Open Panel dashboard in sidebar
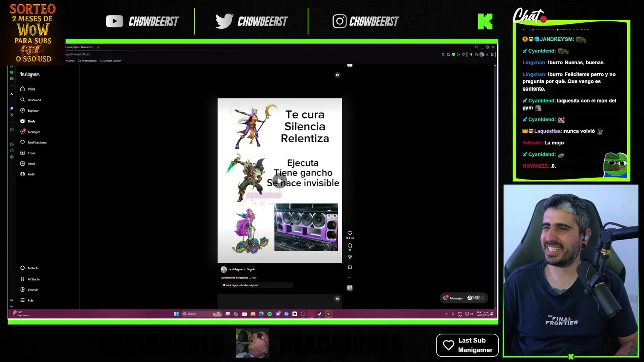The height and width of the screenshot is (362, 644). tap(28, 163)
